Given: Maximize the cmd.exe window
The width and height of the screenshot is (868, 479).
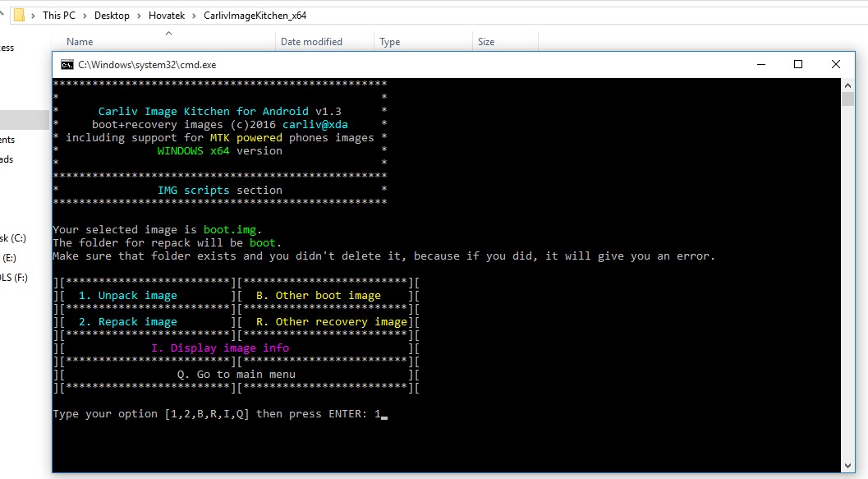Looking at the screenshot, I should (x=797, y=64).
